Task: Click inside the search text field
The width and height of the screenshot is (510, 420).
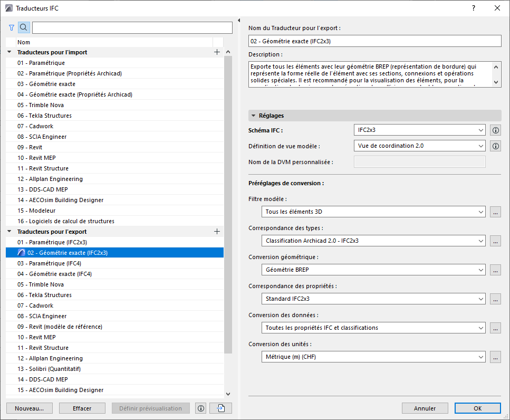Action: click(x=132, y=27)
